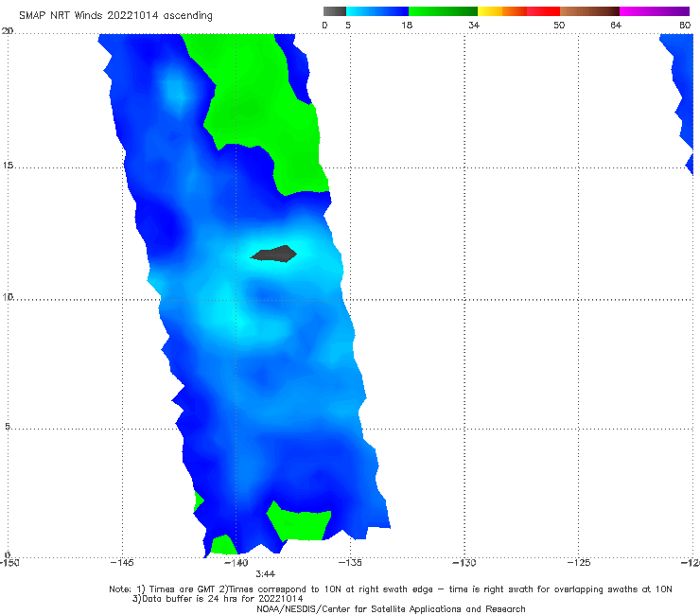This screenshot has width=700, height=615.
Task: Click the '80' label under the color bar
Action: click(x=685, y=26)
